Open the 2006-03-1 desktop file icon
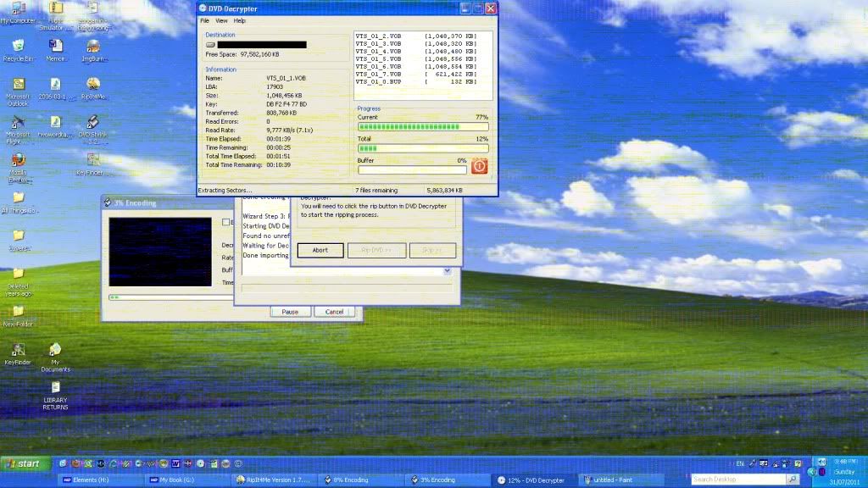868x488 pixels. click(55, 88)
